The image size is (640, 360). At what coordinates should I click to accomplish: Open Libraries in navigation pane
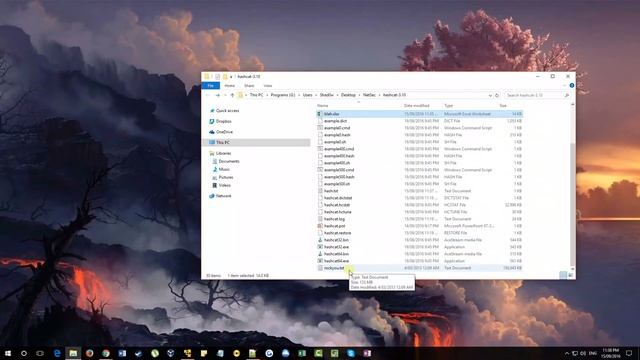[x=220, y=153]
